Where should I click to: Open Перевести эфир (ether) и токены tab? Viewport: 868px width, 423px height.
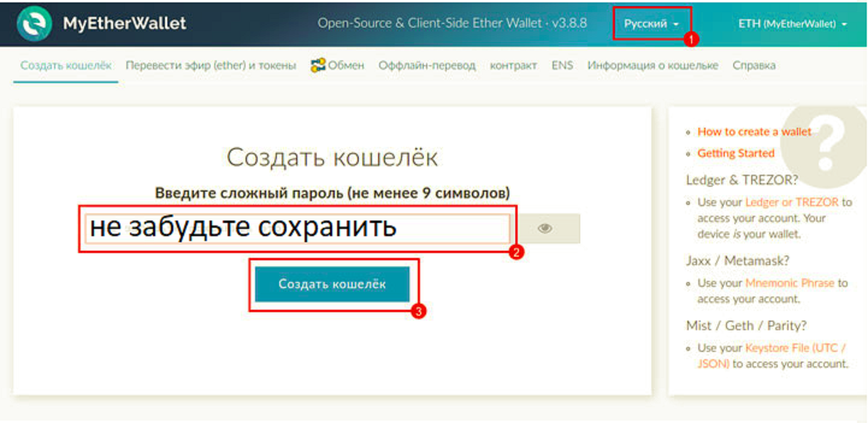pyautogui.click(x=211, y=66)
